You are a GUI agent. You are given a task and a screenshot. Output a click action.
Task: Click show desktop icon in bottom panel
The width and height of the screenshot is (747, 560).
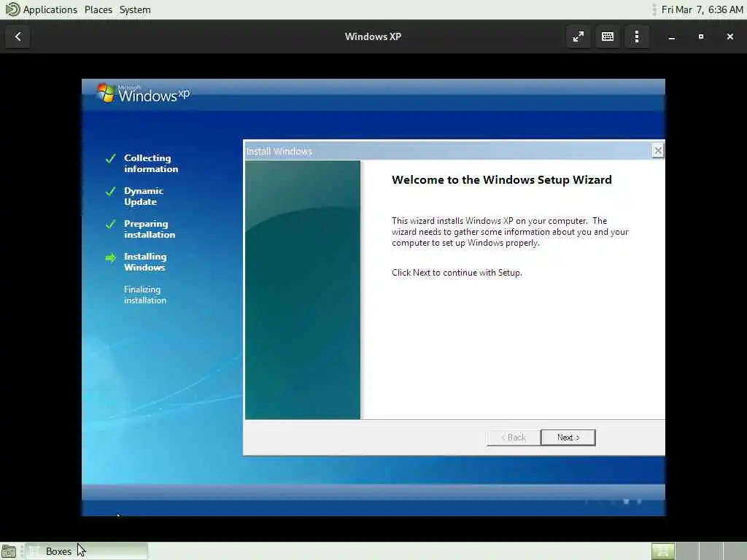(9, 551)
